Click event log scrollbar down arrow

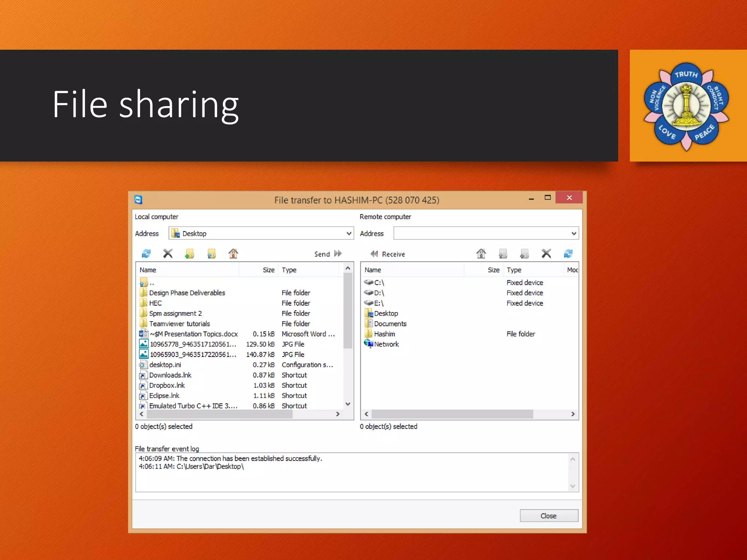tap(573, 486)
